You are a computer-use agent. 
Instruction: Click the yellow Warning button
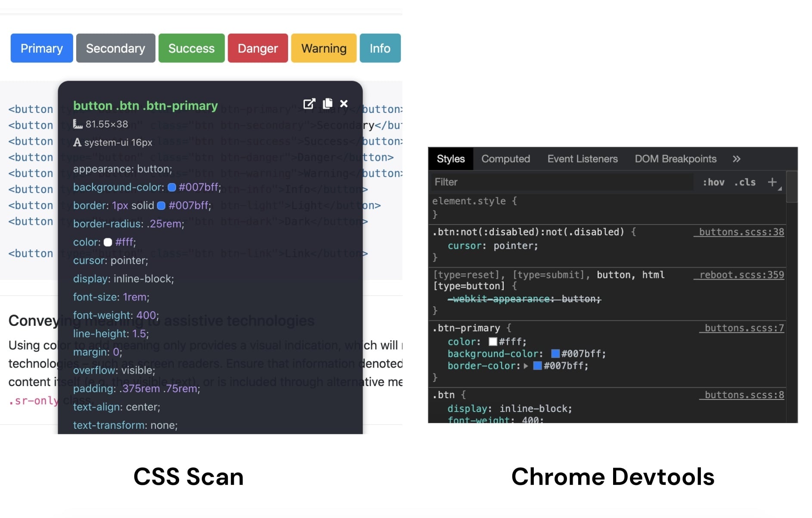[324, 48]
